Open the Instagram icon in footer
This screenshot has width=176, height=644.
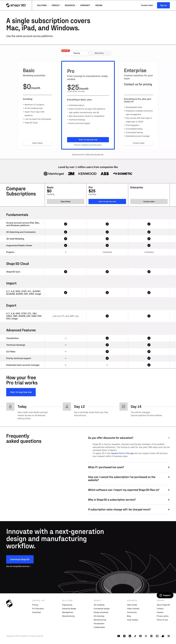pyautogui.click(x=124, y=636)
